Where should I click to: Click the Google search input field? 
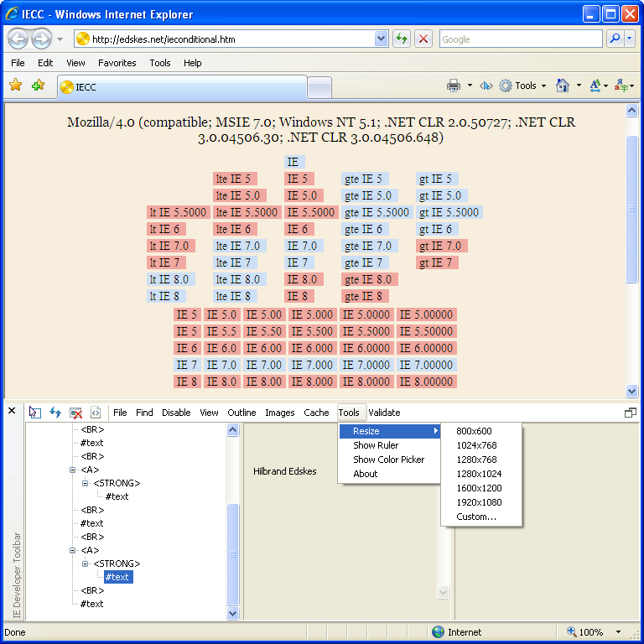[520, 39]
